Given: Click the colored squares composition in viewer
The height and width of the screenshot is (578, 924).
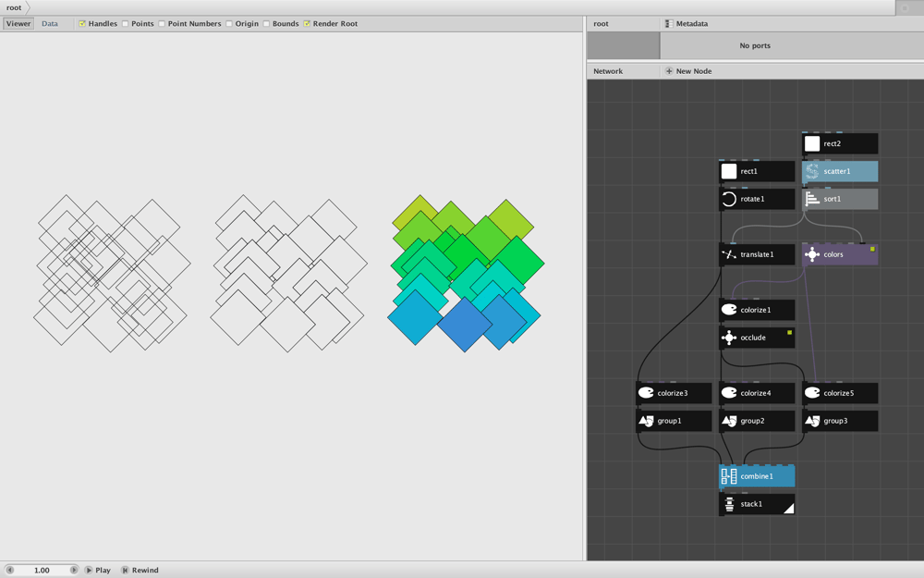Looking at the screenshot, I should [466, 273].
